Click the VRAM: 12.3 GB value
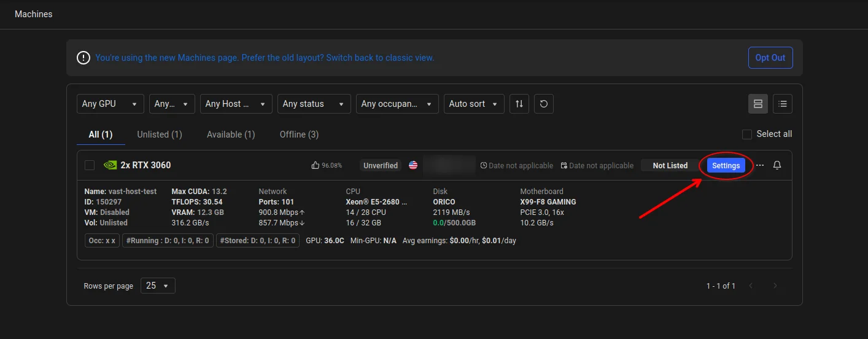 198,212
